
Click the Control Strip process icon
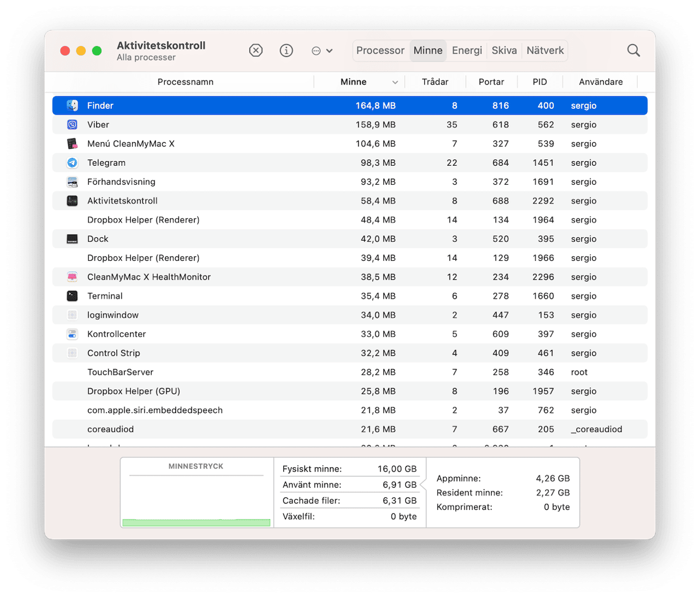click(72, 352)
